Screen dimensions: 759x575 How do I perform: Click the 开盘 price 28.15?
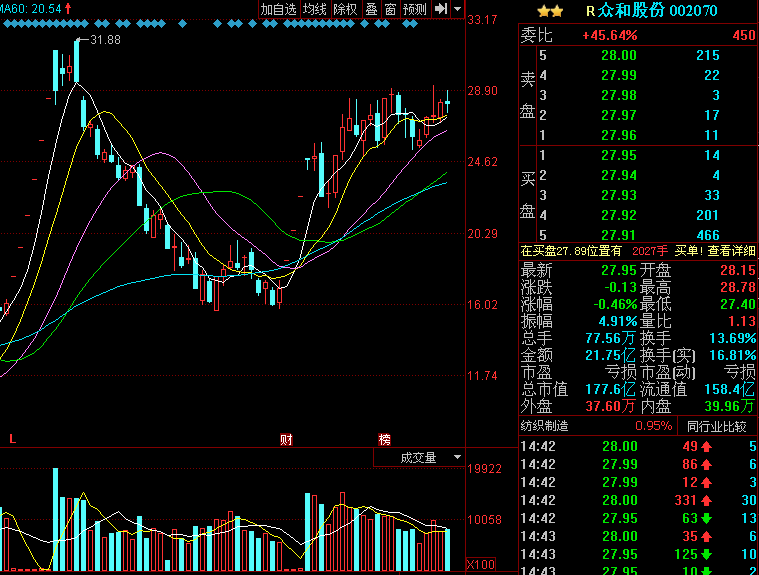[738, 270]
